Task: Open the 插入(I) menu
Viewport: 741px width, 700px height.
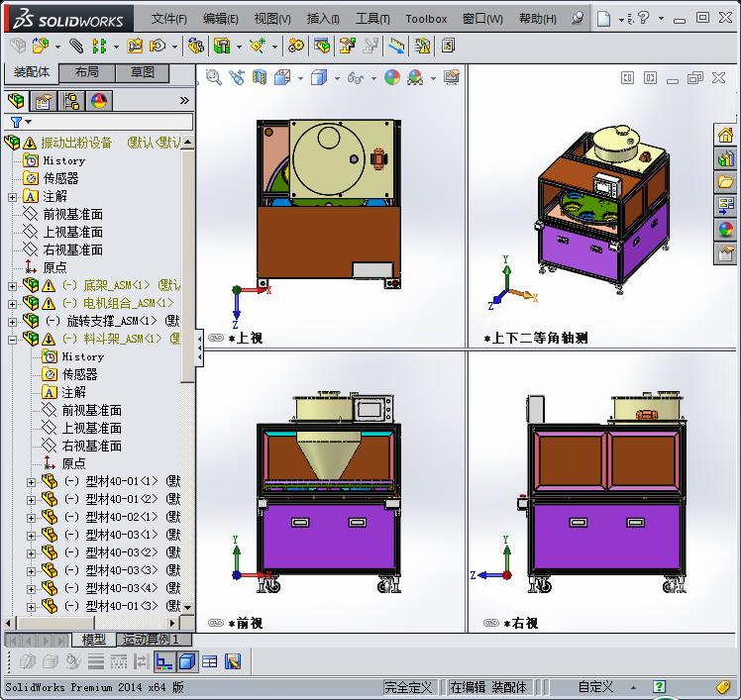Action: (323, 19)
